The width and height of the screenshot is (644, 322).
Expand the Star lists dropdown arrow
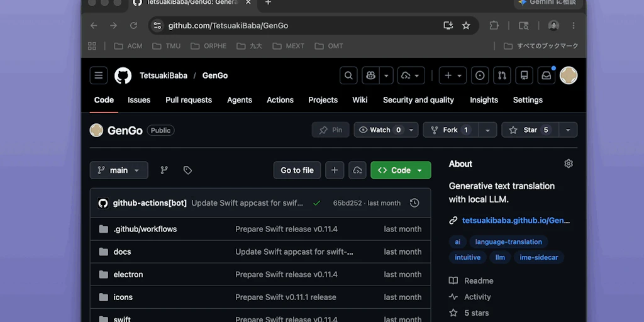pyautogui.click(x=568, y=130)
